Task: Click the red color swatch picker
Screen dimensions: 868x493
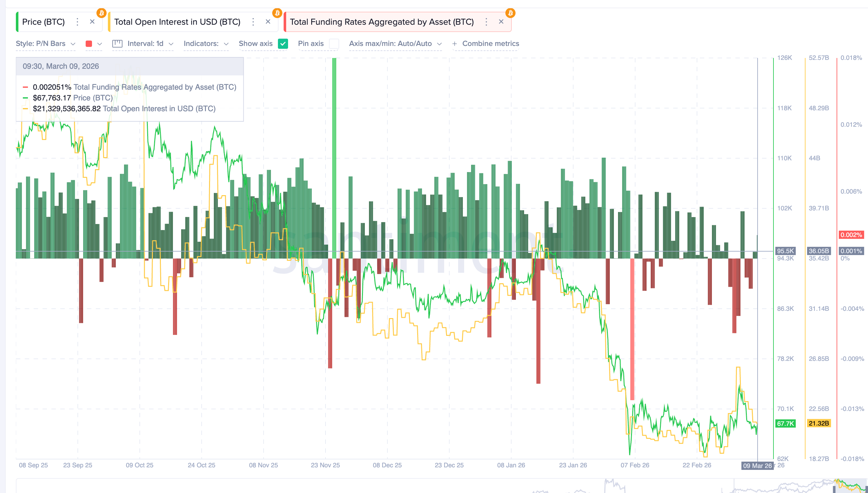Action: [x=89, y=44]
